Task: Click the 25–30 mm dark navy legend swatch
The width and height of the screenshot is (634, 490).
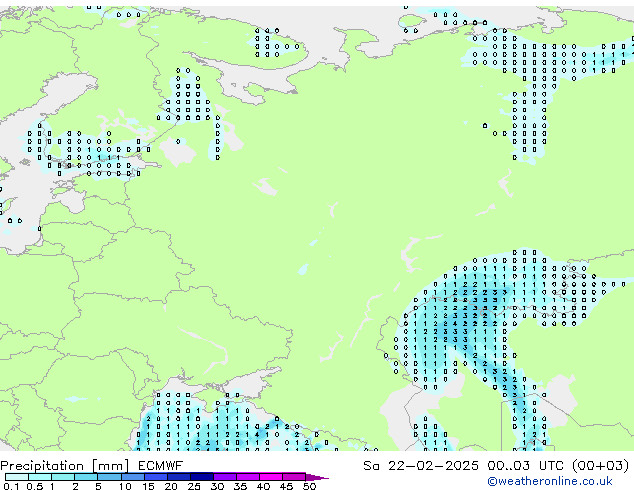Action: click(x=201, y=477)
